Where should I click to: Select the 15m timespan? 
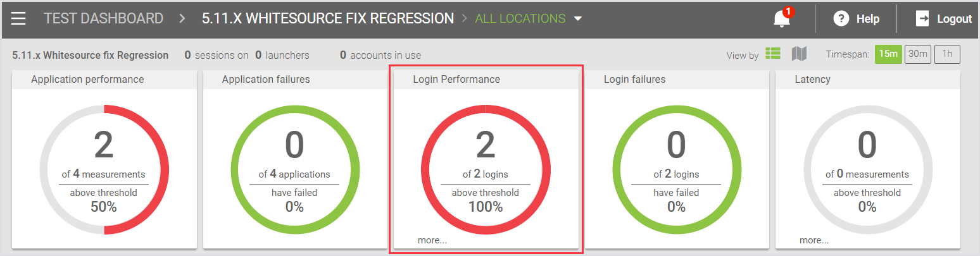click(x=888, y=54)
